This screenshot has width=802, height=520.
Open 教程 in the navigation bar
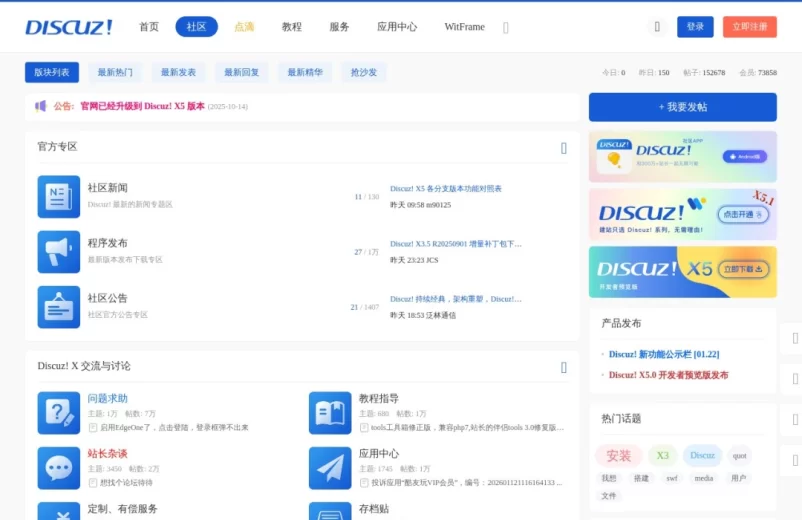point(292,27)
